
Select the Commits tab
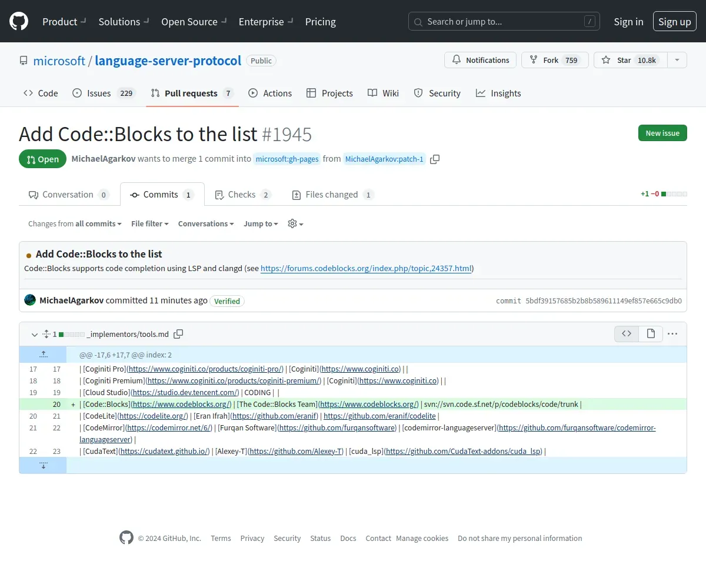point(162,194)
